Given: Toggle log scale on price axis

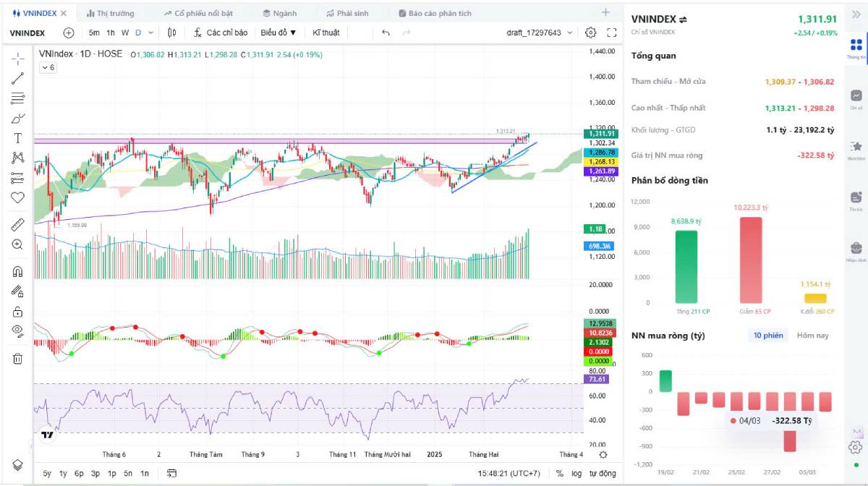Looking at the screenshot, I should coord(576,474).
